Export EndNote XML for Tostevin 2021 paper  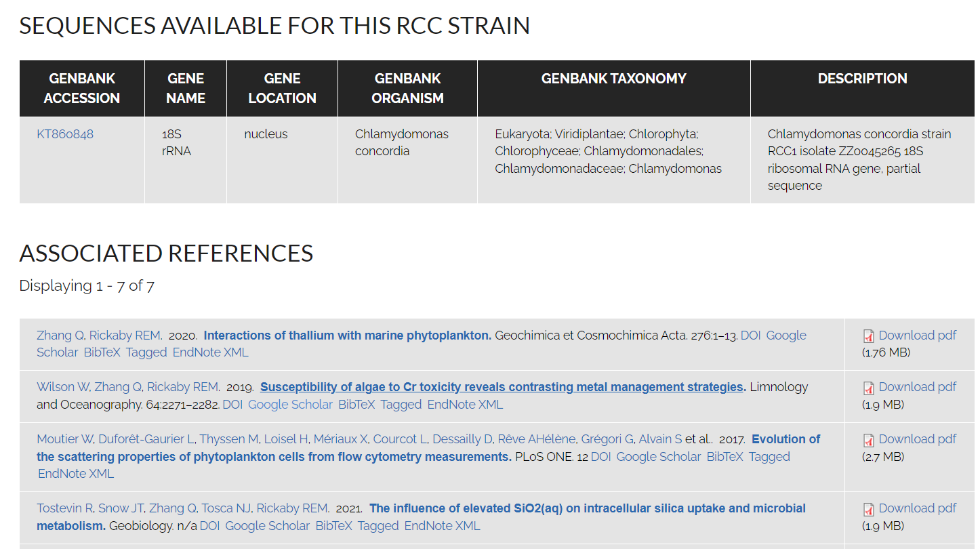point(442,526)
